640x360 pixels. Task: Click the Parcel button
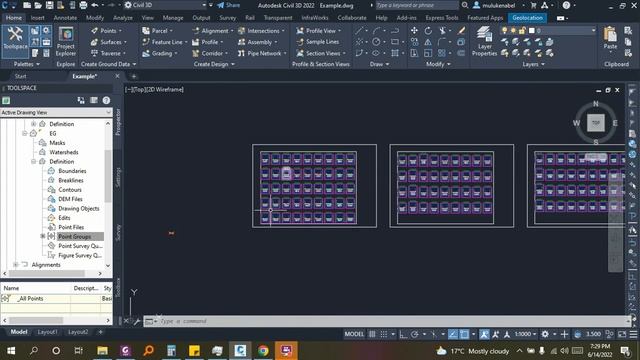coord(157,31)
